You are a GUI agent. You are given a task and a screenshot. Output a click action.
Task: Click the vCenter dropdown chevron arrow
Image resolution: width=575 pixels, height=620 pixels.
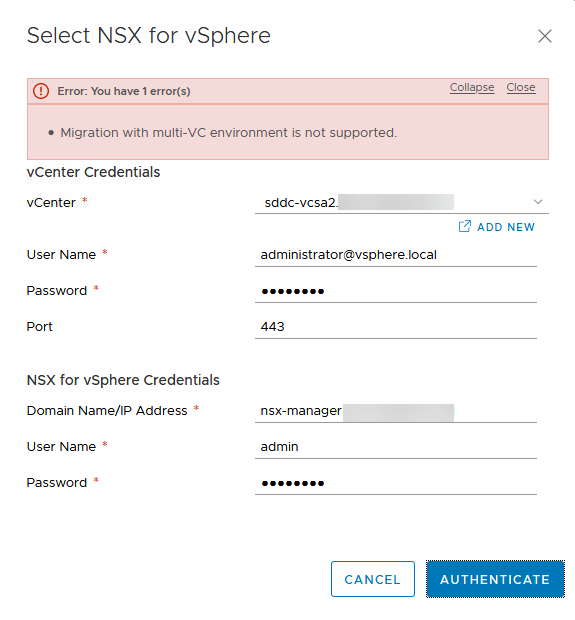click(538, 202)
